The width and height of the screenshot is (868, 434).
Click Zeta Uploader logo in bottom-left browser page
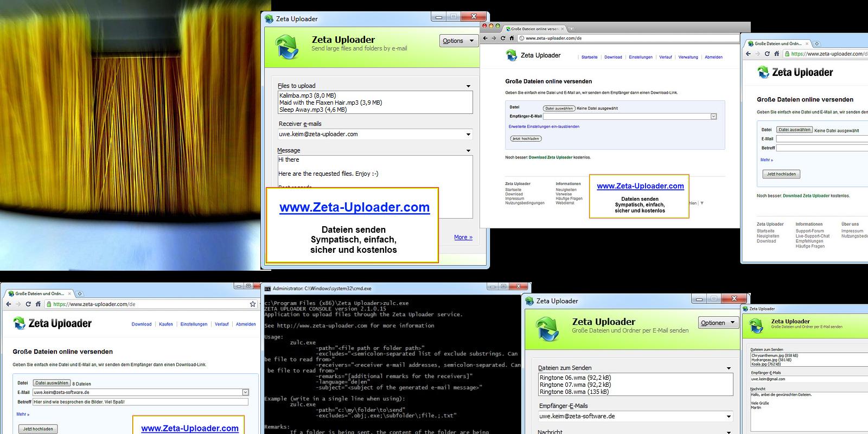tap(52, 323)
